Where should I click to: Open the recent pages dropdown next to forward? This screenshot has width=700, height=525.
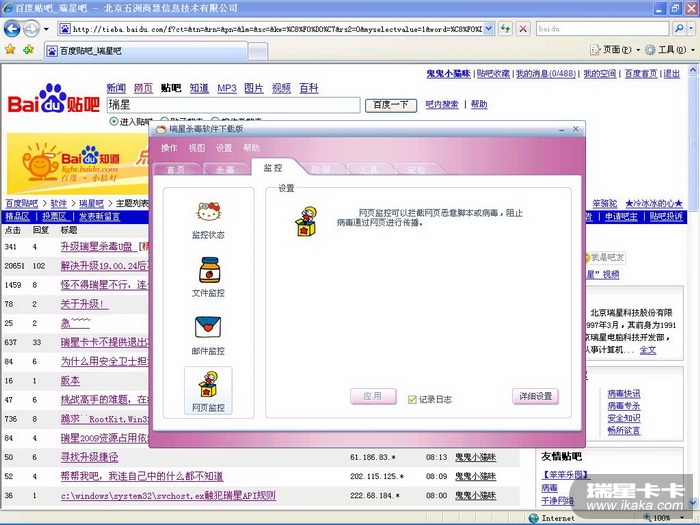(46, 29)
